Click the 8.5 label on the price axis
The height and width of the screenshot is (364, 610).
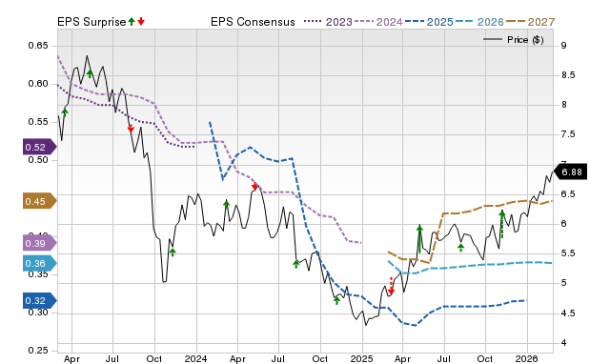pos(568,75)
